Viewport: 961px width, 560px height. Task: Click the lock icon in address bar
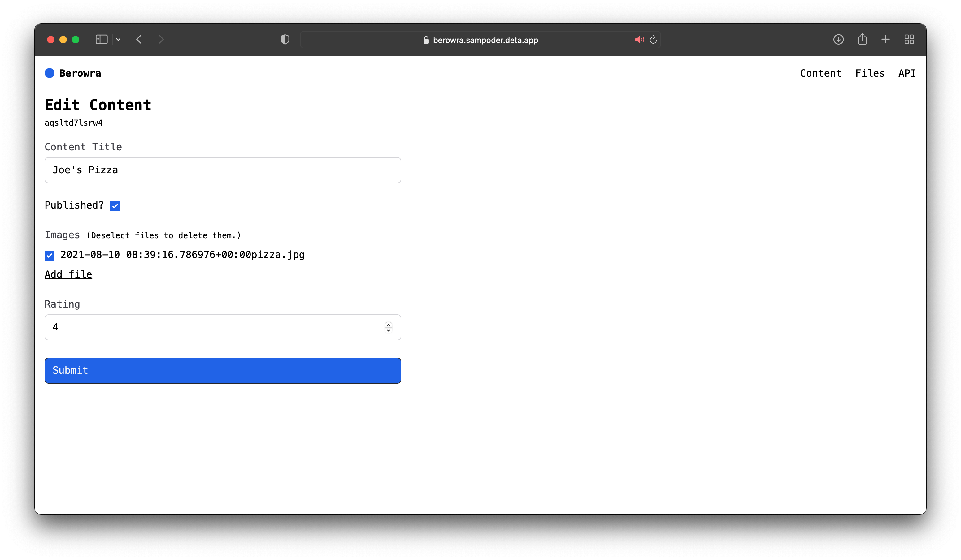[426, 40]
